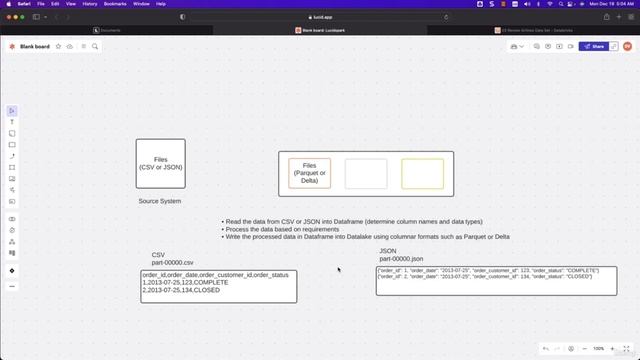
Task: Select the pointer tool in left toolbar
Action: 12,111
